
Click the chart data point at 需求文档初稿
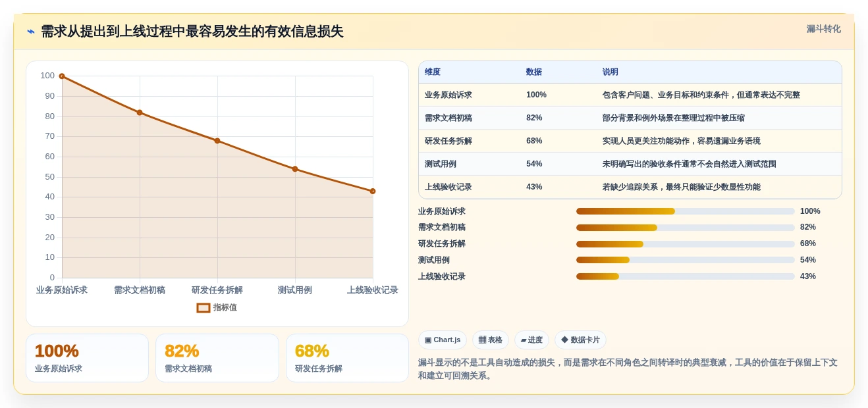(x=140, y=113)
